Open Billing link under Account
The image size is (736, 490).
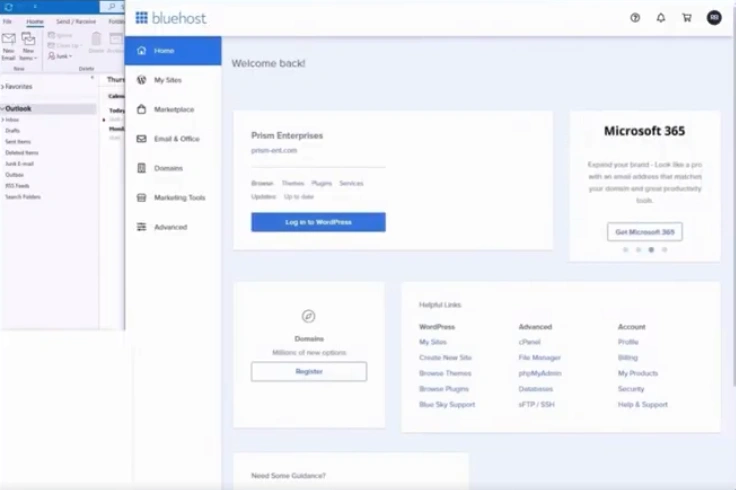628,358
